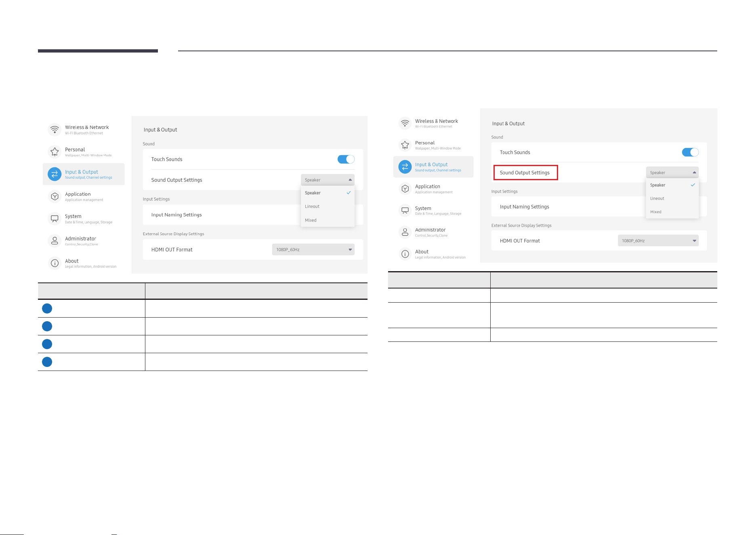This screenshot has width=756, height=535.
Task: Select Speaker option in right dropdown list
Action: [672, 185]
